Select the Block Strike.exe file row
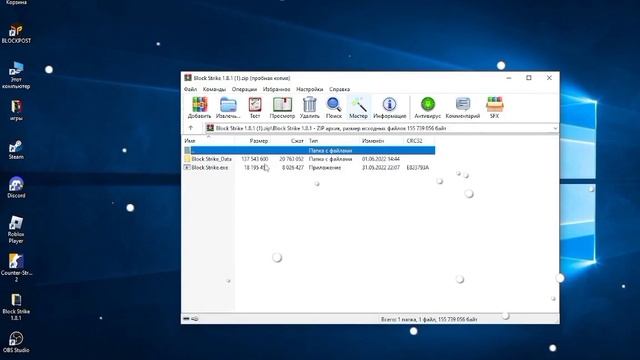This screenshot has height=360, width=640. click(x=309, y=168)
